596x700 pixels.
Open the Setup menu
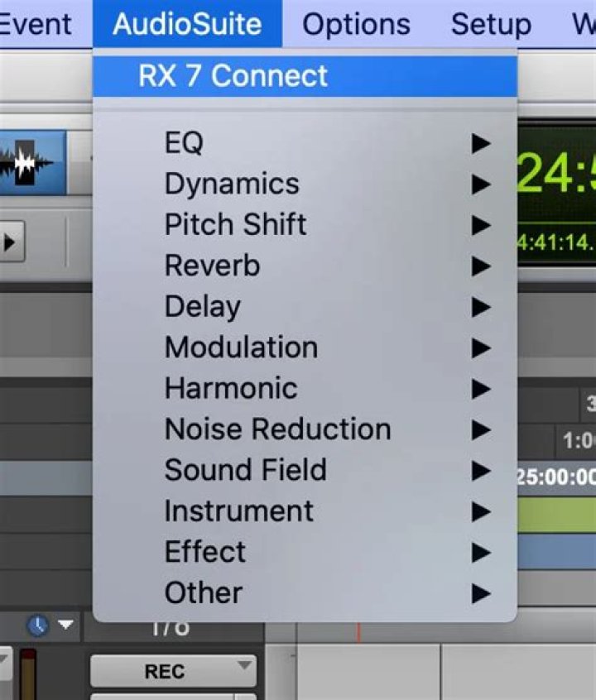tap(491, 24)
